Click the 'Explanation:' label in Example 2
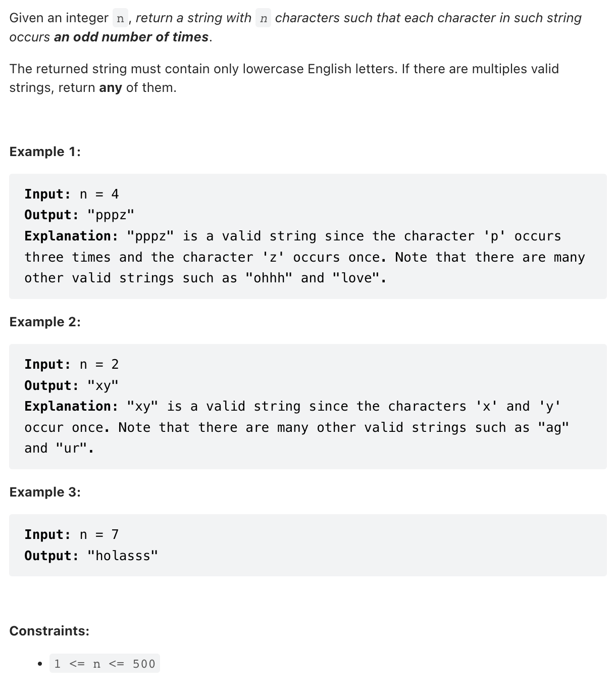 tap(71, 407)
